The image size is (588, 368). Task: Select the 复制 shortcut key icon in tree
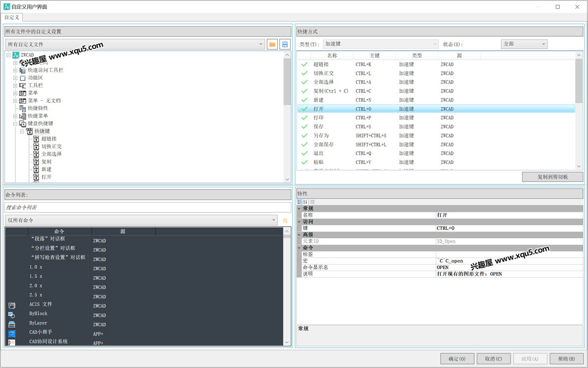(36, 161)
